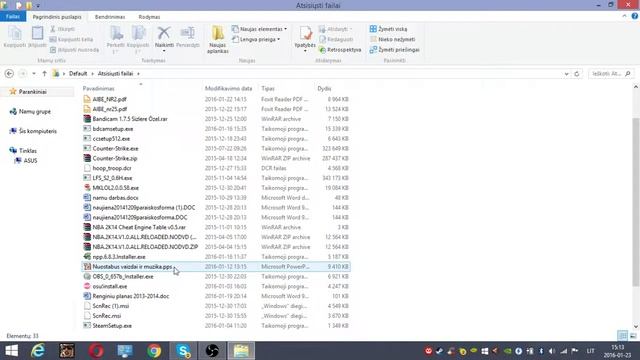This screenshot has width=640, height=360.
Task: Open Ypatybės (properties) checkmark icon
Action: point(305,33)
